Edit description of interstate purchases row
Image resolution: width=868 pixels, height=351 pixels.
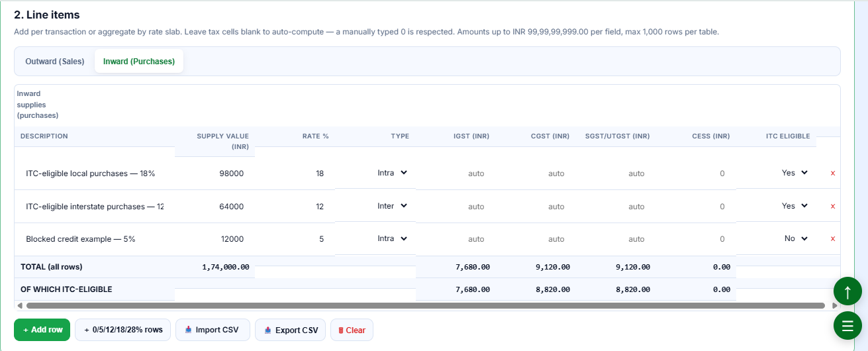(95, 207)
